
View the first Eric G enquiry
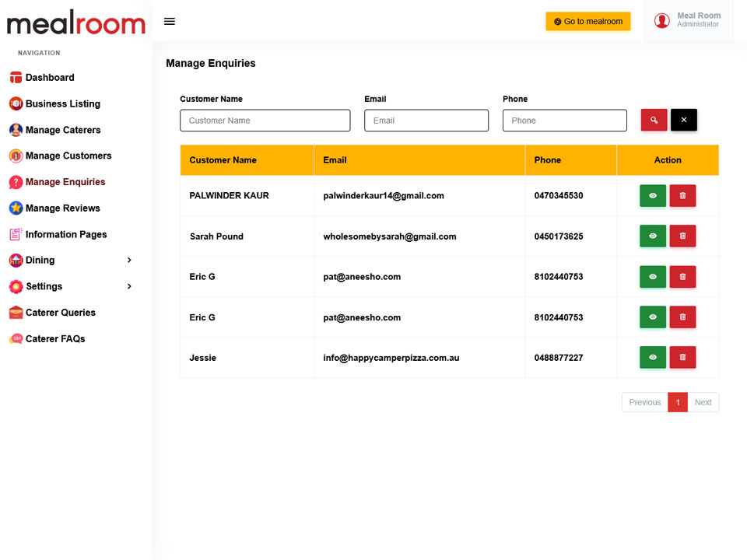tap(653, 277)
